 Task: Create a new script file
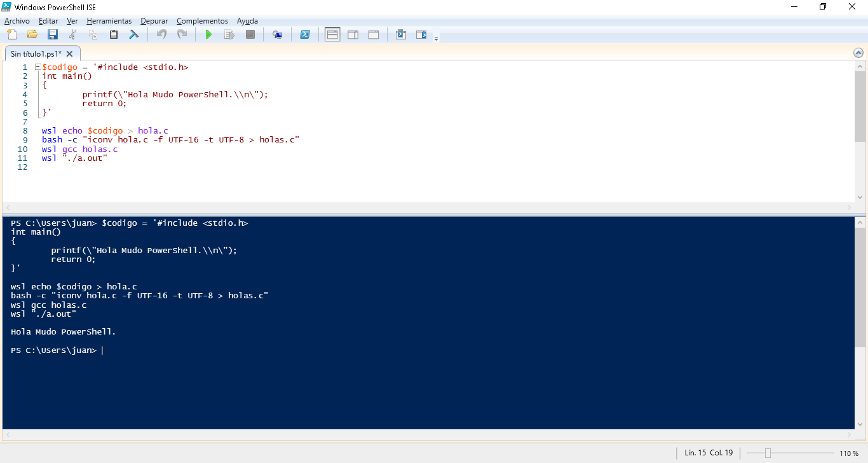(x=11, y=34)
